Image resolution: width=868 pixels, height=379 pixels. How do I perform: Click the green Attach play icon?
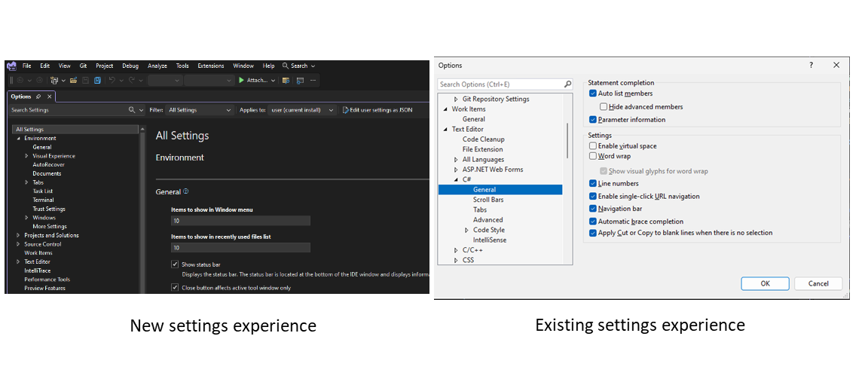click(241, 80)
